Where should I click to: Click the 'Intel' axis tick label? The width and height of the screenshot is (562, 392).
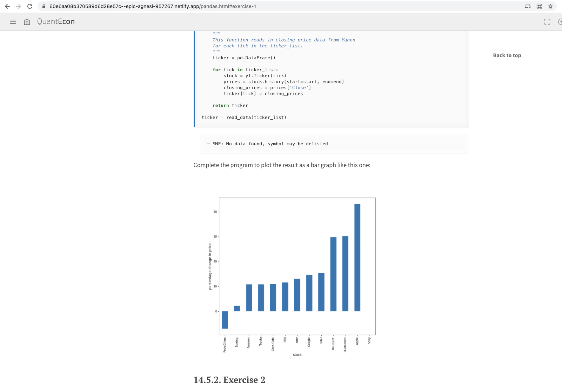pos(321,340)
